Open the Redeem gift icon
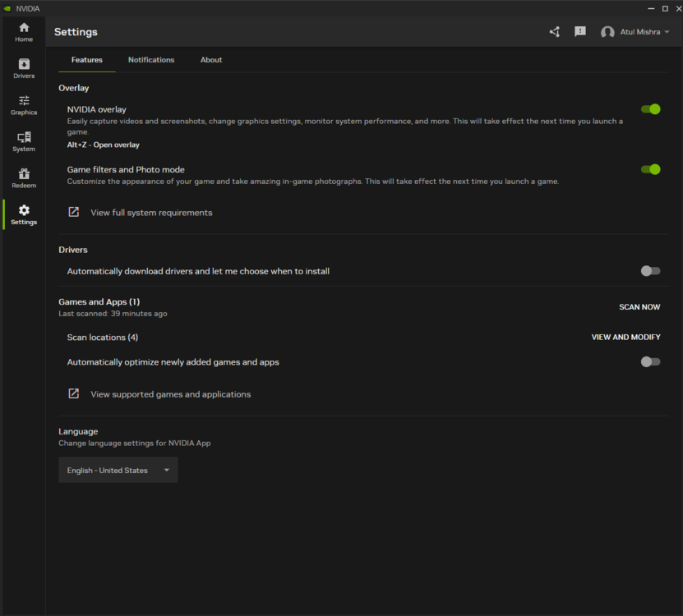The height and width of the screenshot is (616, 683). [x=24, y=177]
